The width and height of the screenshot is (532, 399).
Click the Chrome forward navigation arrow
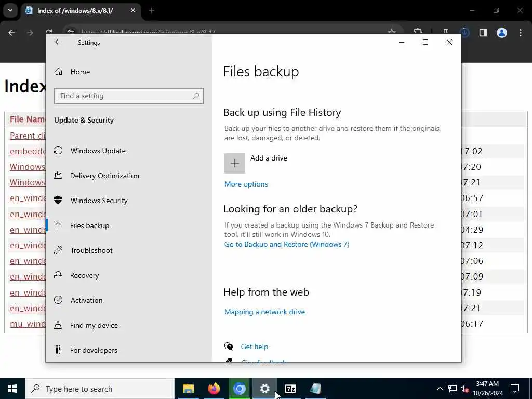point(30,33)
